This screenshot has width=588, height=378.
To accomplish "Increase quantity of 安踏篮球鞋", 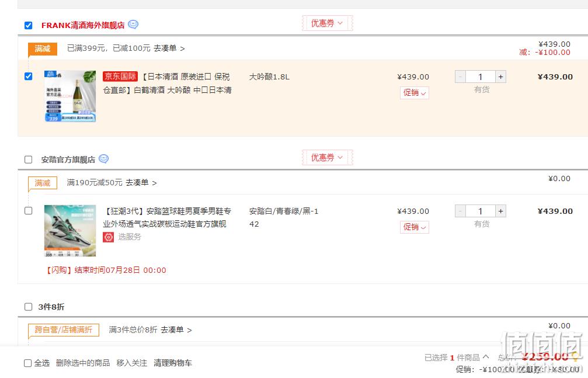I will click(500, 211).
